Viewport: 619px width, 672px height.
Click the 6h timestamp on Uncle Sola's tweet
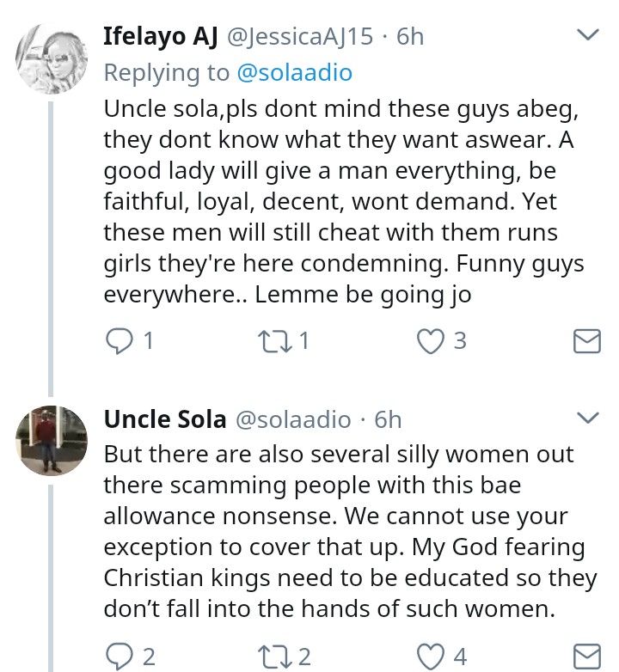click(x=389, y=419)
